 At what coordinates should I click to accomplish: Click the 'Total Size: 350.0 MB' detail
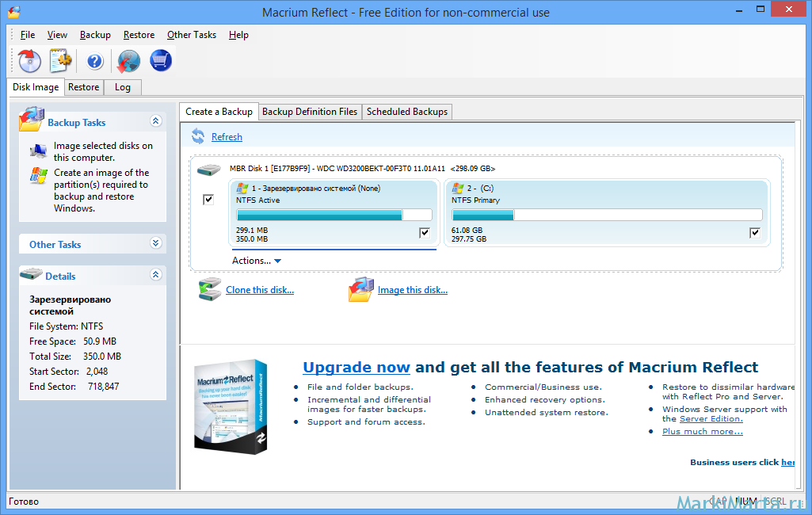(x=75, y=357)
